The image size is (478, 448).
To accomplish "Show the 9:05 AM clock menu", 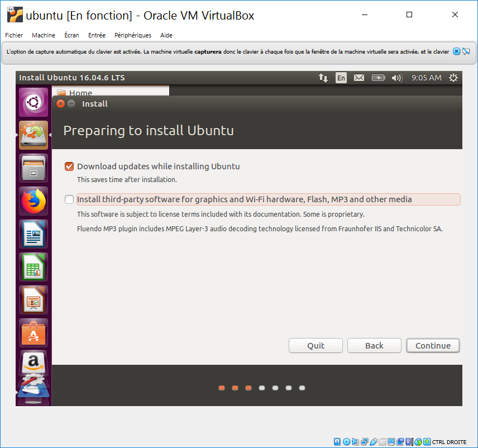I will [427, 78].
